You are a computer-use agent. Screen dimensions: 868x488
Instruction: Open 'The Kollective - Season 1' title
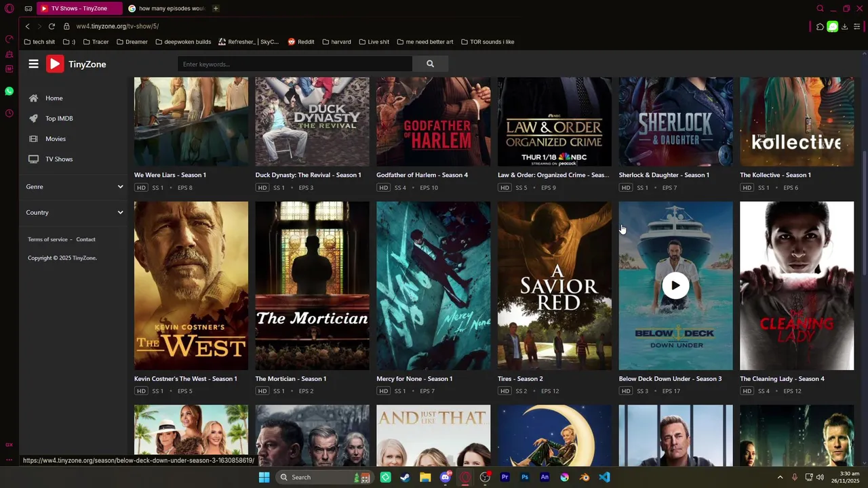point(775,175)
